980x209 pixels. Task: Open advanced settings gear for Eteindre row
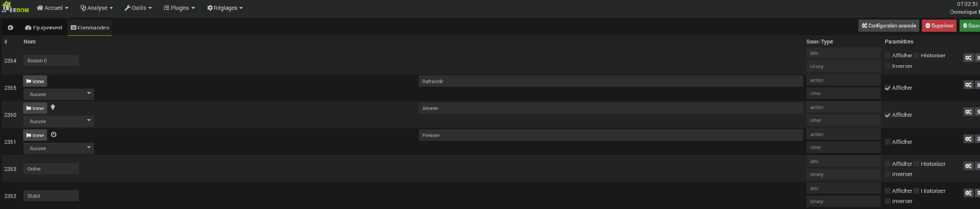click(x=968, y=139)
